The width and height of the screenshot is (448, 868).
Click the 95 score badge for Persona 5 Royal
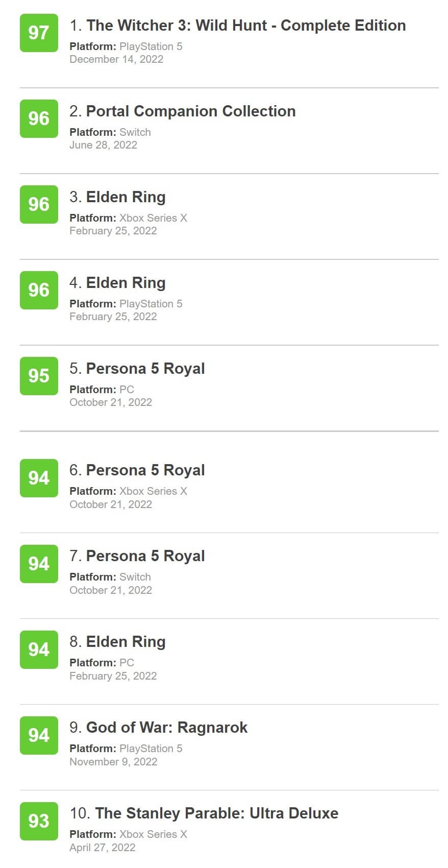39,376
